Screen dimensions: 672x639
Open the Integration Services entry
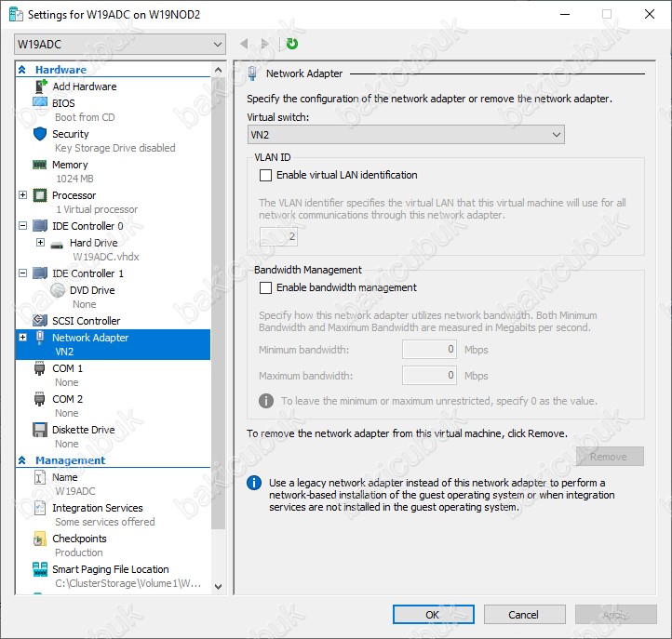tap(98, 508)
